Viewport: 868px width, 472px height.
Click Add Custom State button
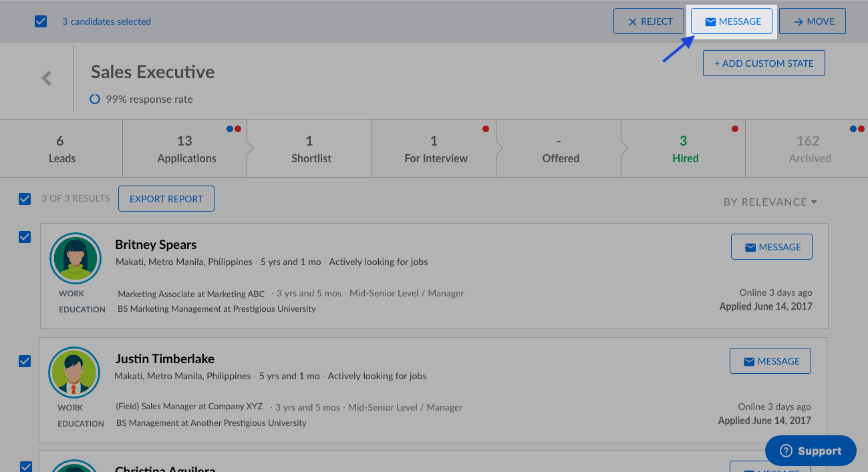click(x=763, y=63)
